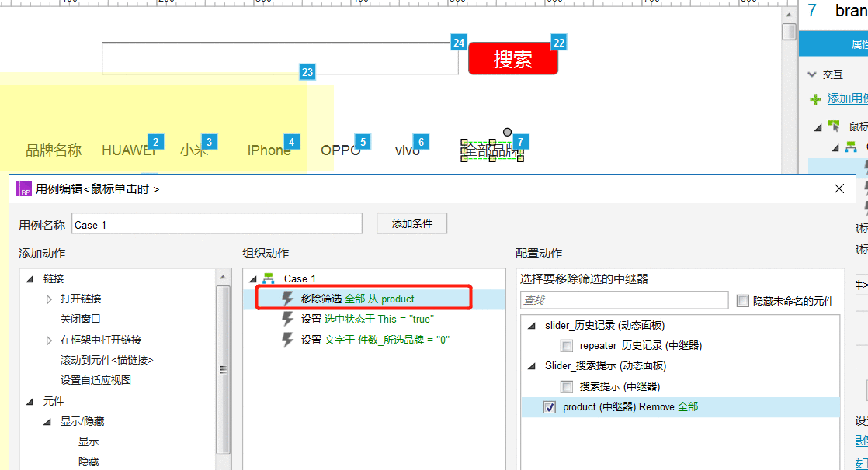Check the repeater_历史记录 (中继器) checkbox
This screenshot has height=470, width=868.
[x=566, y=346]
